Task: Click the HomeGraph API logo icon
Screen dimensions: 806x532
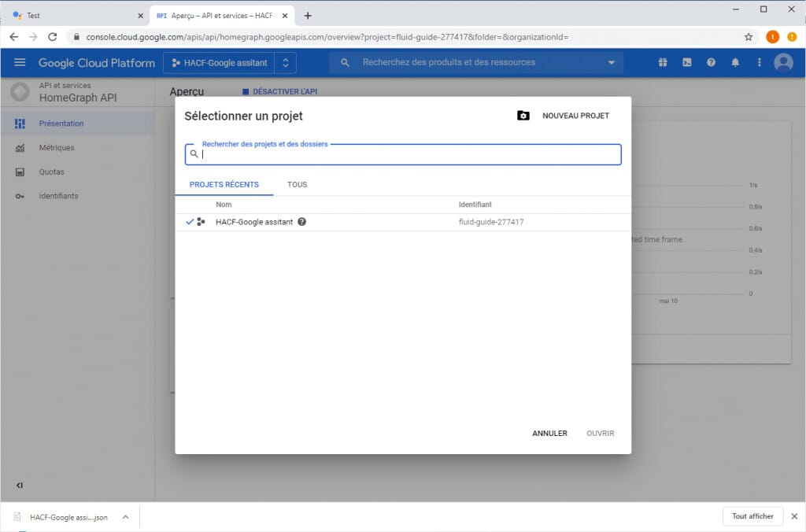Action: [20, 92]
